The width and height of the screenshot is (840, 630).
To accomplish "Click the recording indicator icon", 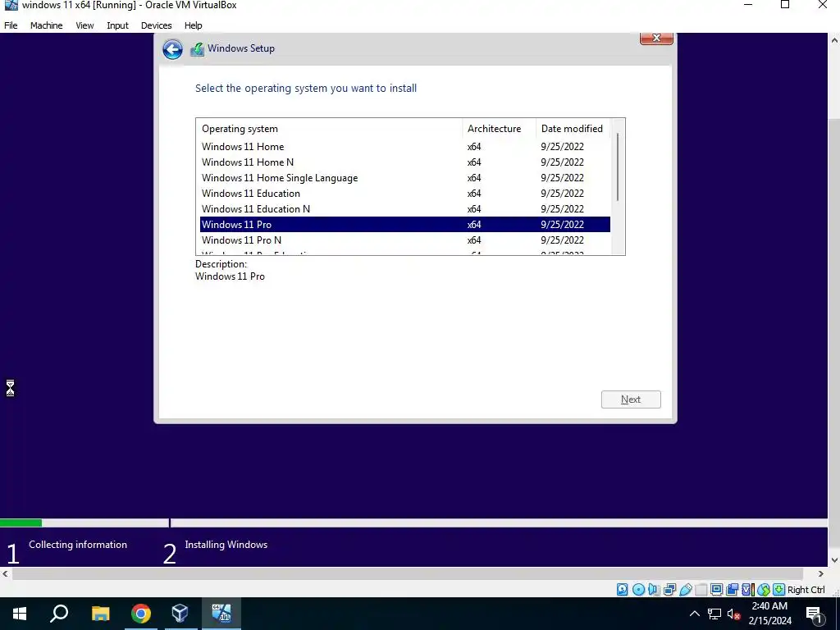I will point(732,589).
